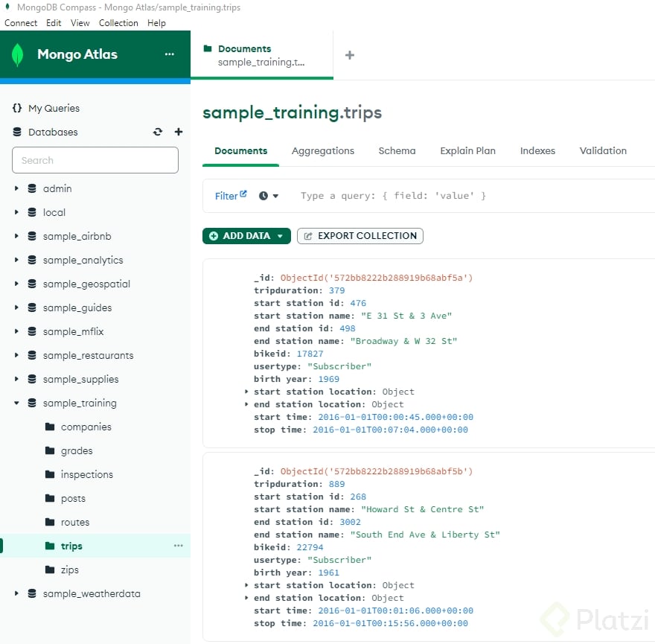Collapse the sample_training database tree

[x=16, y=403]
